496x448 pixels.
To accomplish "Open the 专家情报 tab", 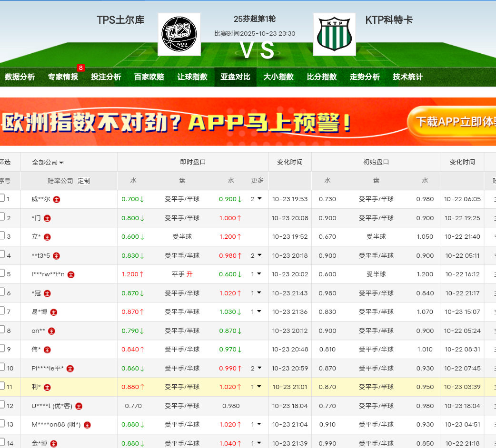I will coord(63,77).
